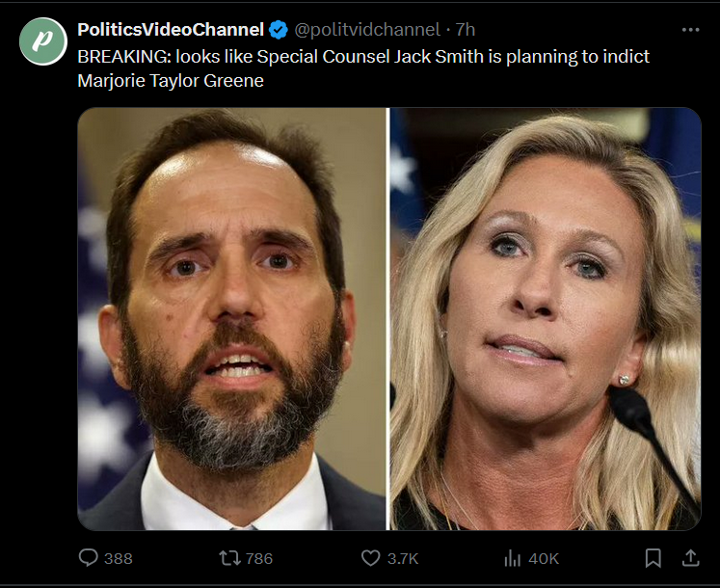Click the share upload arrow icon
Image resolution: width=720 pixels, height=588 pixels.
click(690, 558)
